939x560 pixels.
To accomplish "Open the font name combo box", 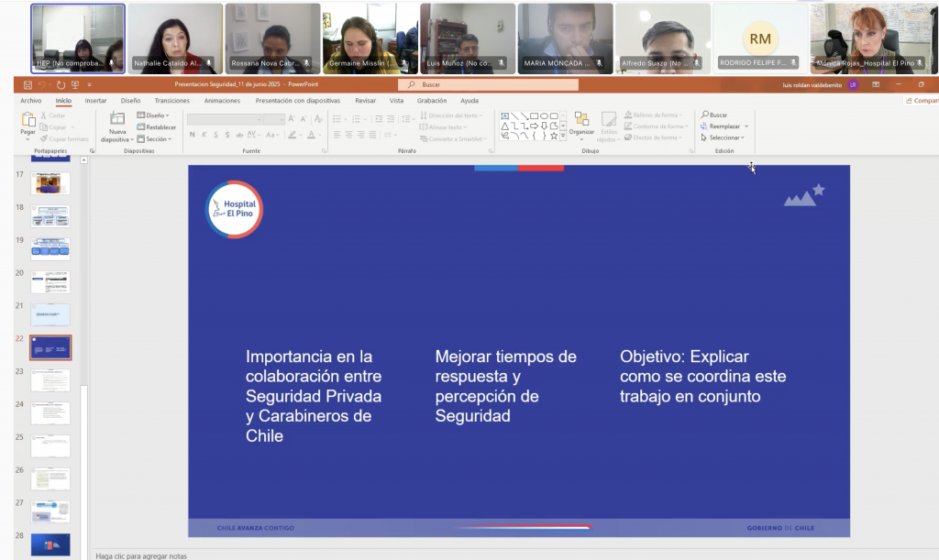I will click(225, 119).
